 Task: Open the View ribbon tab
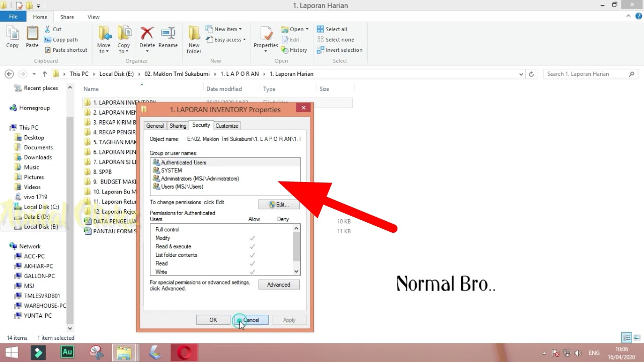point(94,17)
